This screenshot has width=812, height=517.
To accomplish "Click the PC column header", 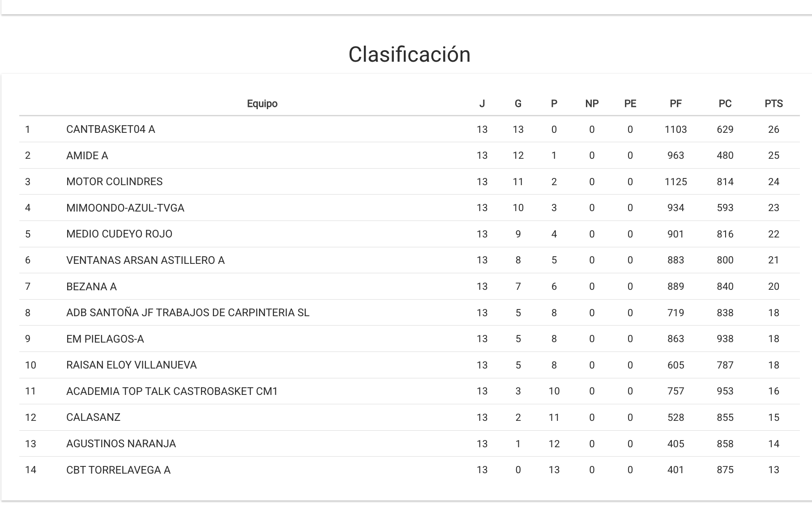I will point(725,104).
